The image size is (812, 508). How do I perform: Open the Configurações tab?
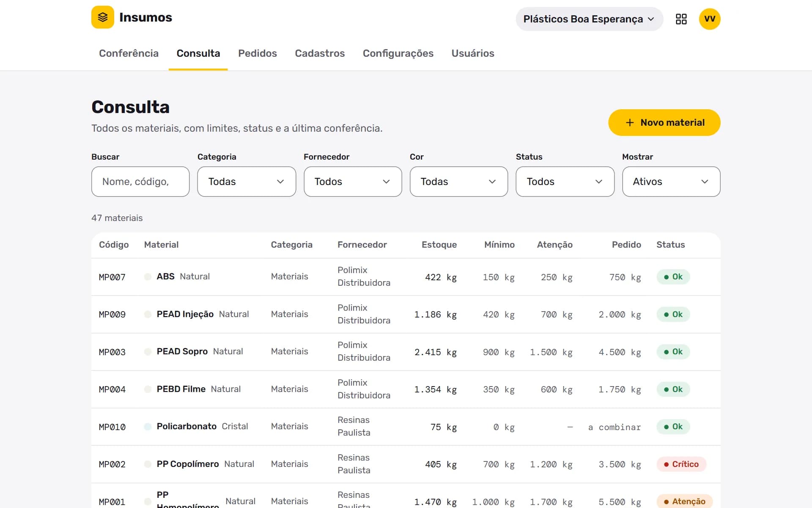[398, 53]
